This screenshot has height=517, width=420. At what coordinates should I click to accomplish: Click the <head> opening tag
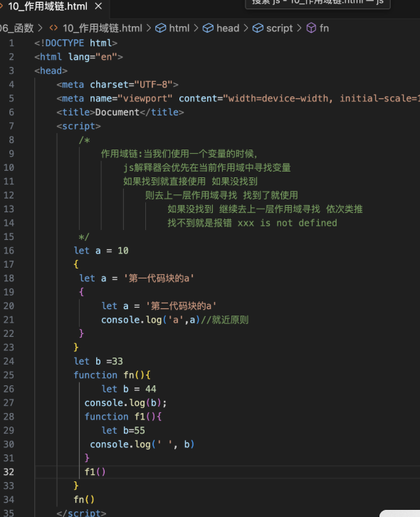pos(51,70)
